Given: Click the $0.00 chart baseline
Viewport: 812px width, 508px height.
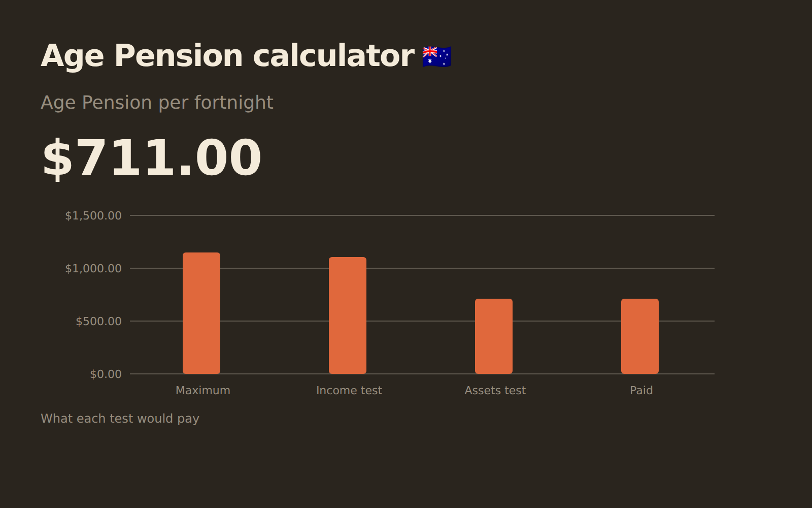Looking at the screenshot, I should pos(422,374).
